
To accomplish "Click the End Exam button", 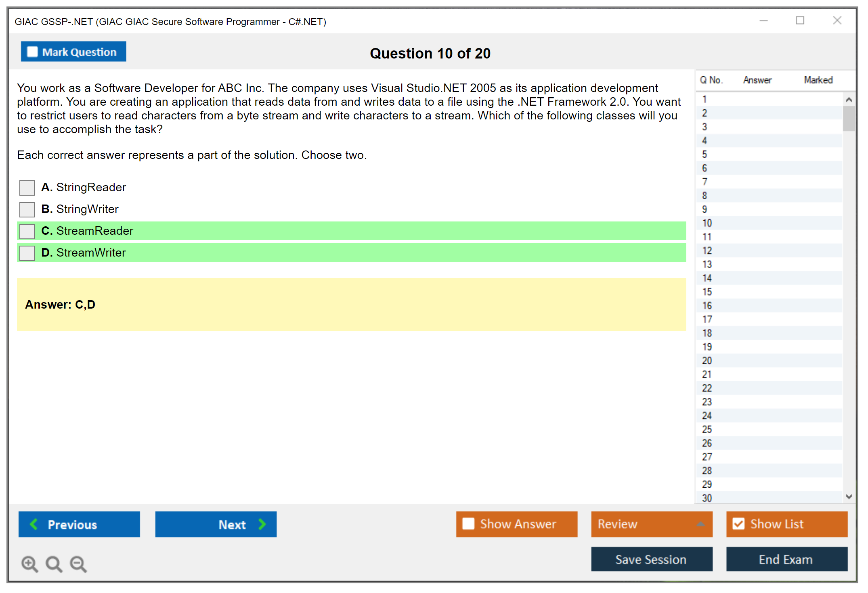I will [x=786, y=559].
